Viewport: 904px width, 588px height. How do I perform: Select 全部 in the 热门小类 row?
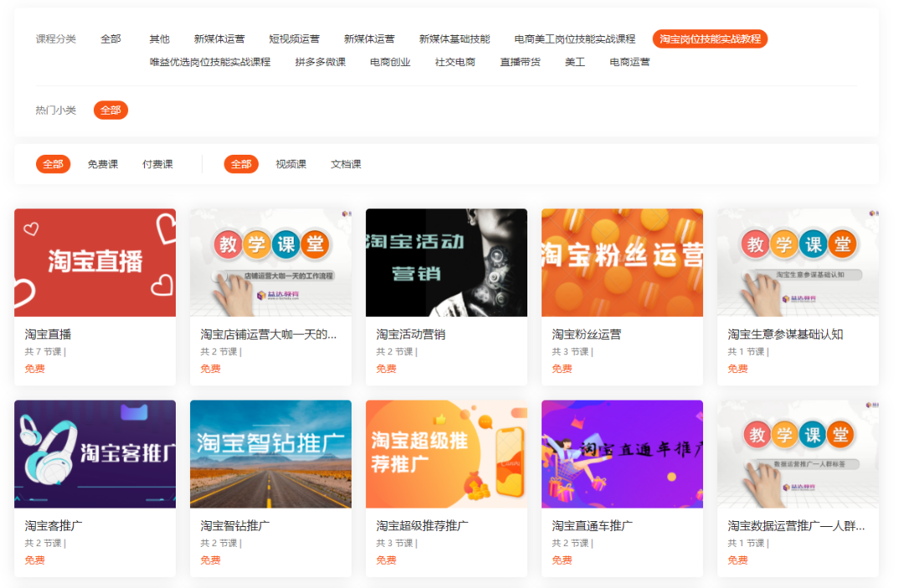(110, 110)
